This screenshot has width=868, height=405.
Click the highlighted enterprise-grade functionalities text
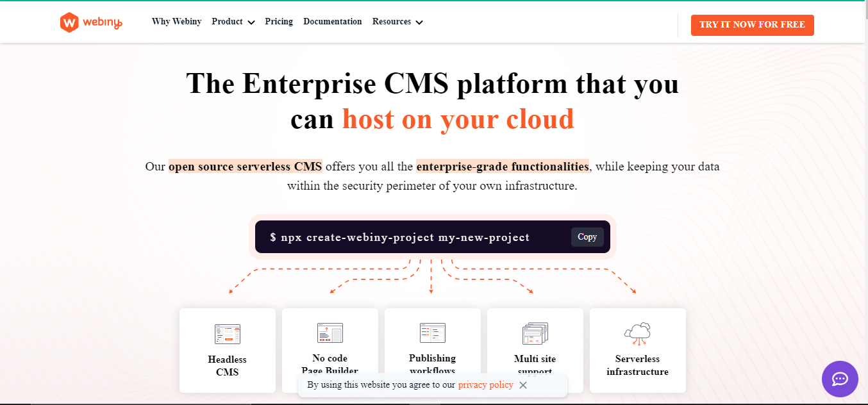503,167
